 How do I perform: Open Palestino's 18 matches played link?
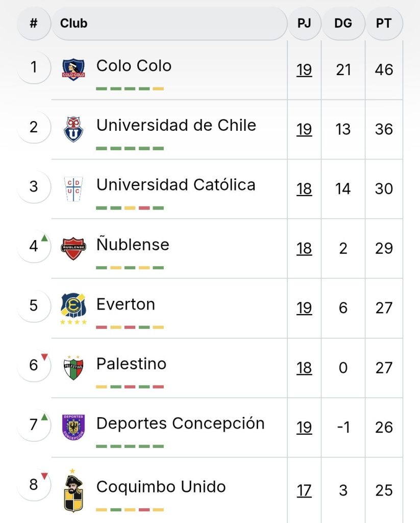[304, 368]
